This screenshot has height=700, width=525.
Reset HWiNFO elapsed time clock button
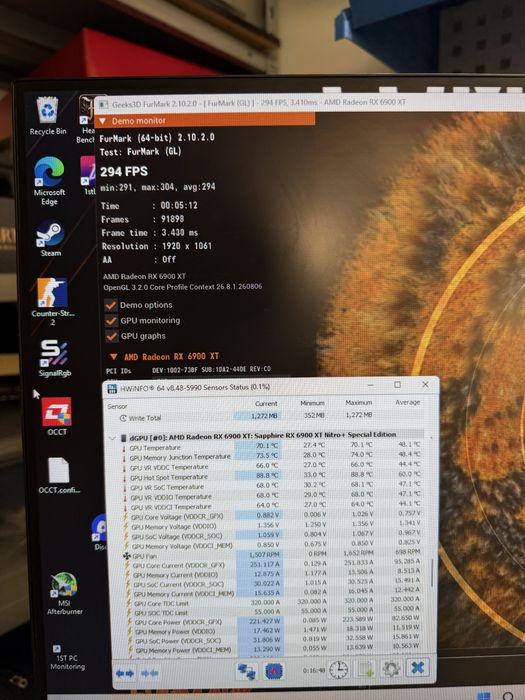coord(338,670)
